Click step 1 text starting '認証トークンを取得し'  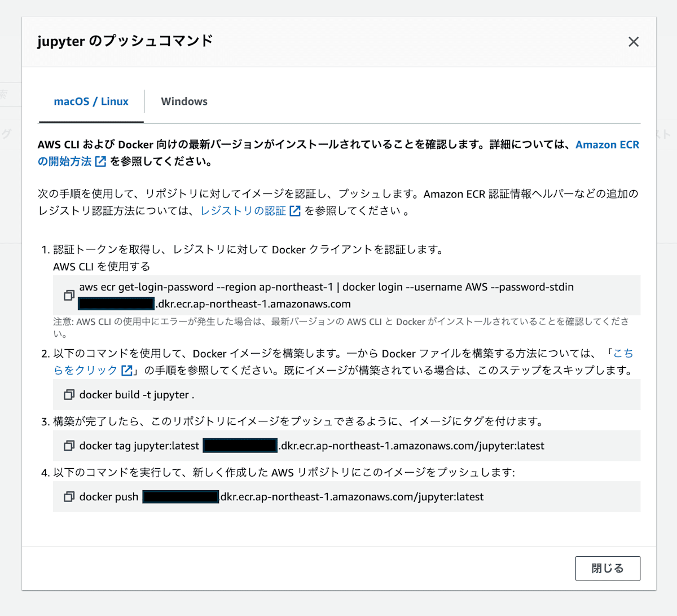coord(248,249)
